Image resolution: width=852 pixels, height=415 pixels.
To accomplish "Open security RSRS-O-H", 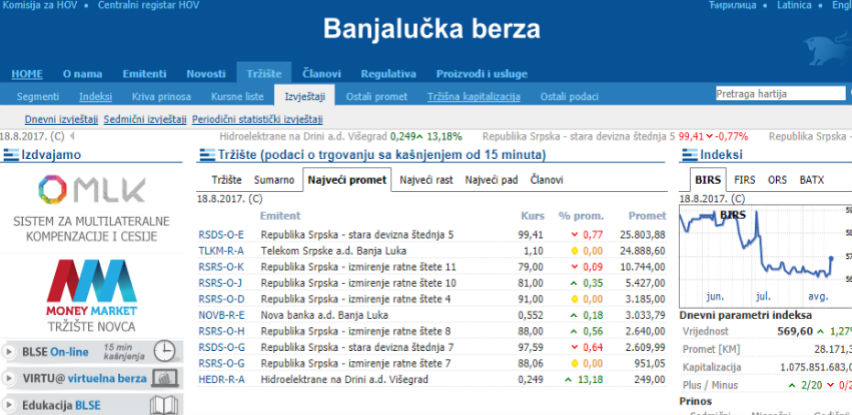I will pos(221,331).
